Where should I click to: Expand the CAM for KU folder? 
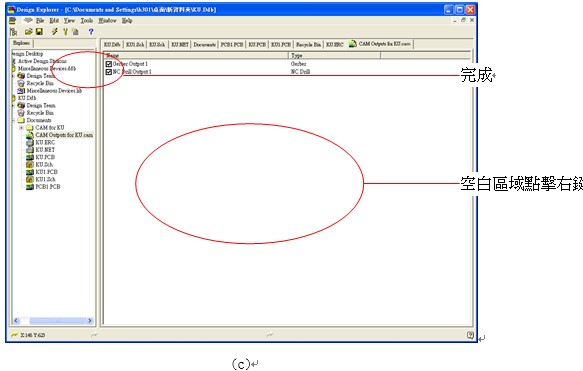tap(22, 128)
